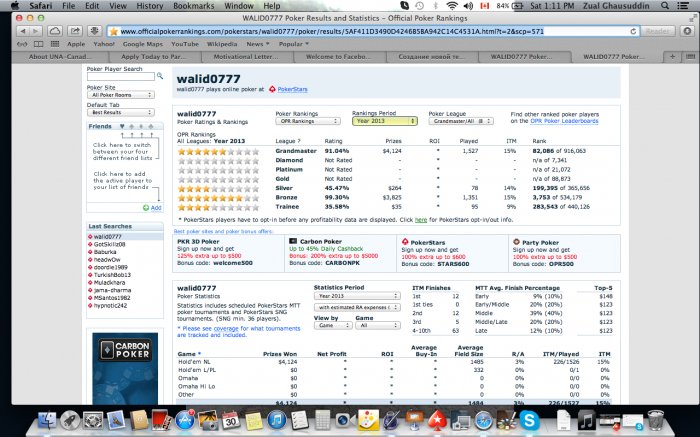Click the Carbon Poker banner ad
Image resolution: width=700 pixels, height=437 pixels.
(x=125, y=368)
